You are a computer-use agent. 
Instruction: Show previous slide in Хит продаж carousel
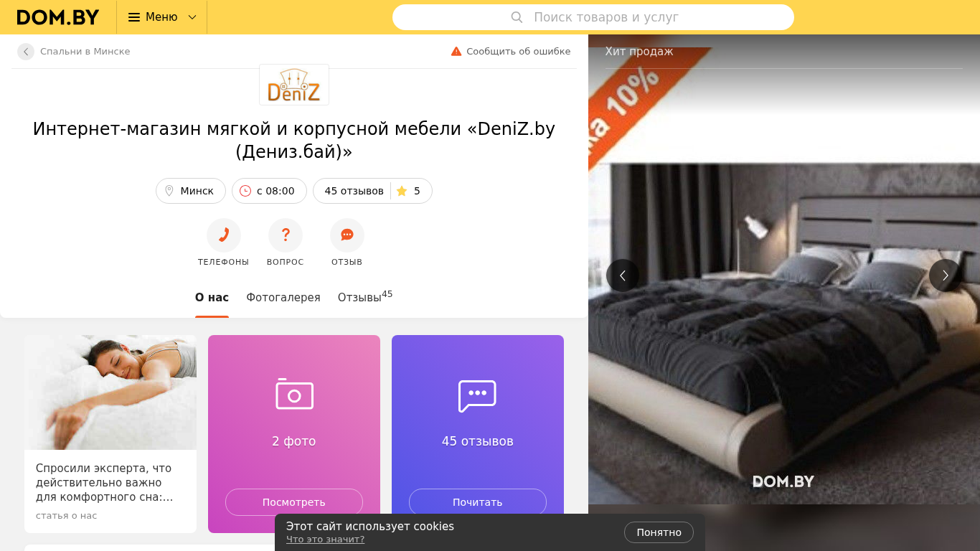(x=623, y=275)
